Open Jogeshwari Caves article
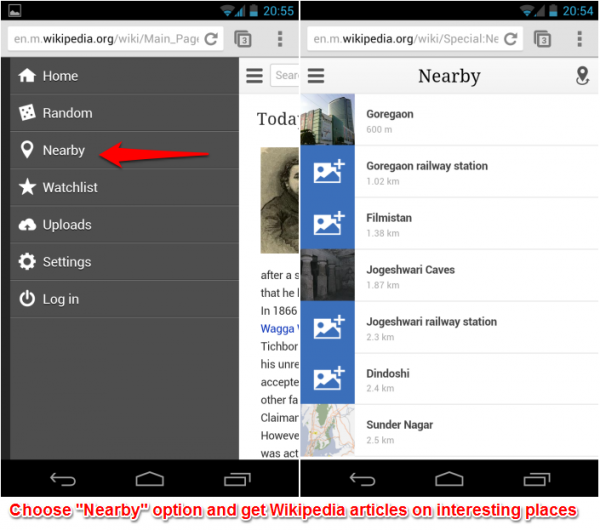Viewport: 600px width, 530px height. coord(450,275)
